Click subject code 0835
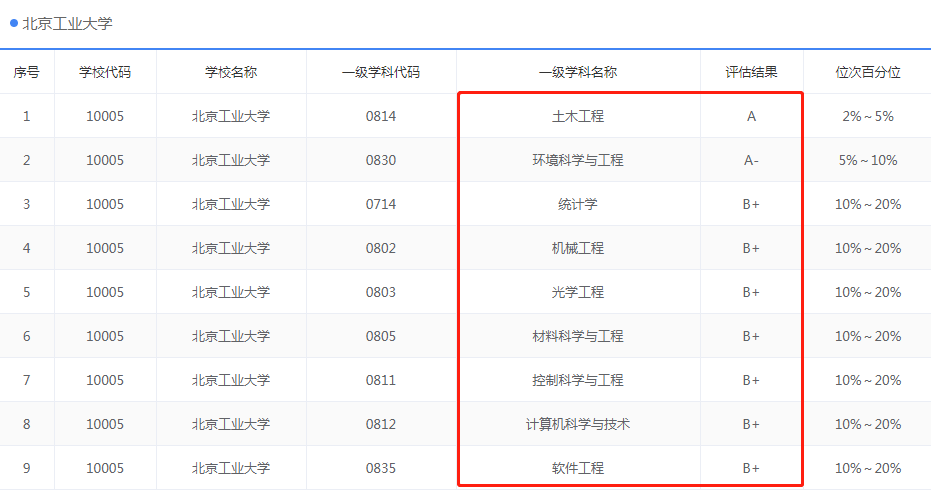 [381, 468]
